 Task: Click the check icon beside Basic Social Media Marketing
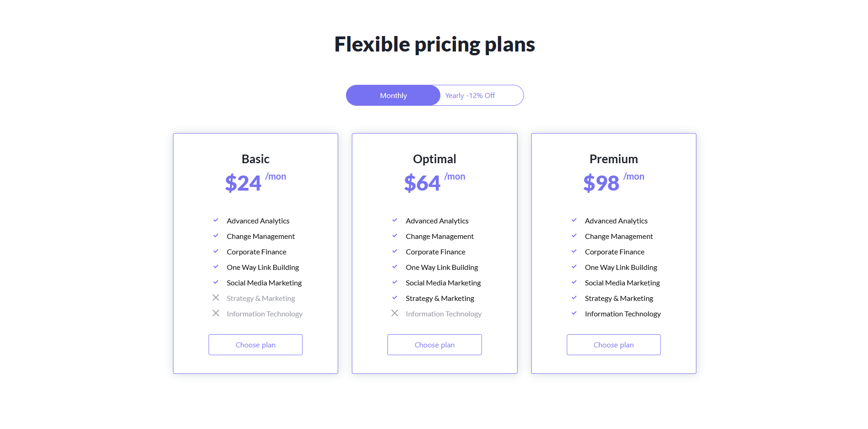216,282
